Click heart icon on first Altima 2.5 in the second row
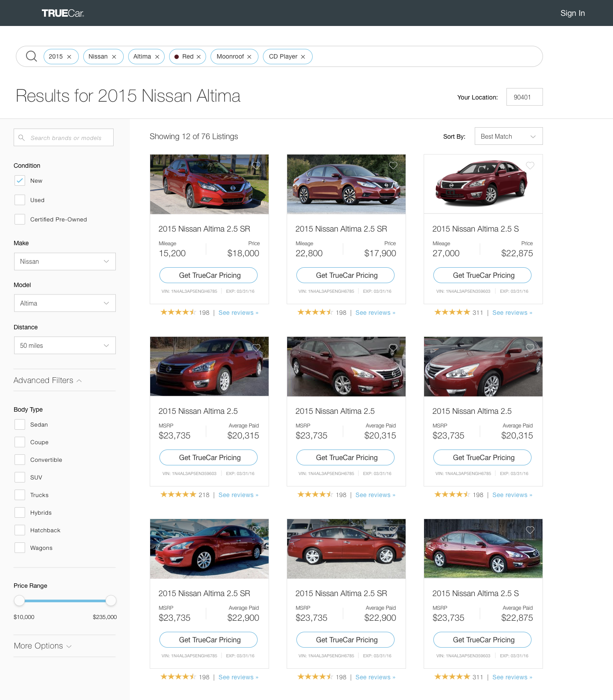This screenshot has width=613, height=700. 256,348
